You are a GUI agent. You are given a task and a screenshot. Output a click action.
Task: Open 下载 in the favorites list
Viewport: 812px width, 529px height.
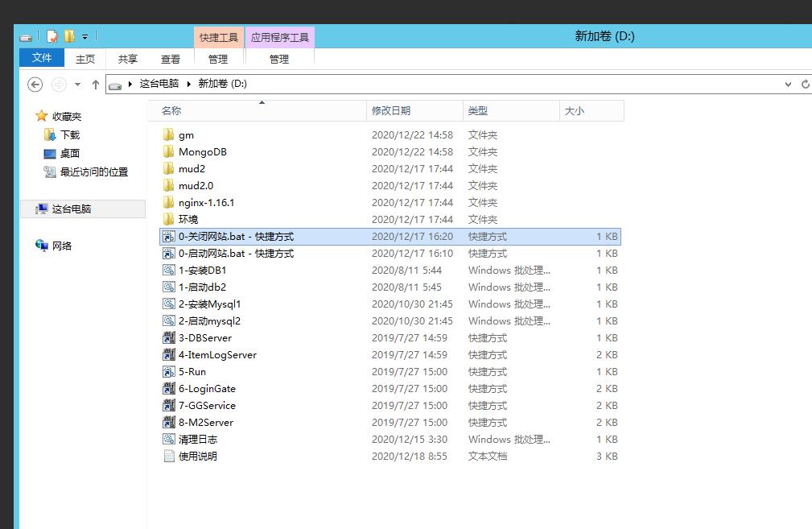(x=70, y=135)
